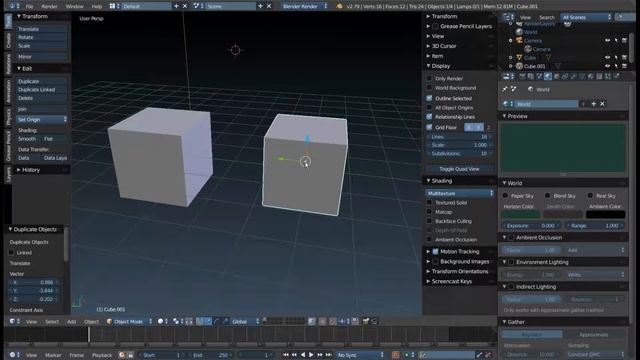The height and width of the screenshot is (360, 640).
Task: Click the Camera object icon in the outliner
Action: click(x=519, y=40)
